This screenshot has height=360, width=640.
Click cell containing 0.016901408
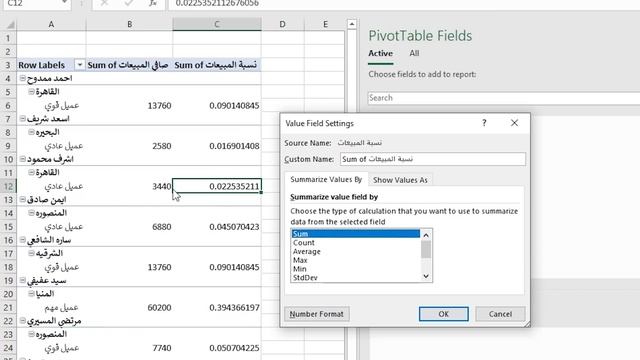(217, 146)
